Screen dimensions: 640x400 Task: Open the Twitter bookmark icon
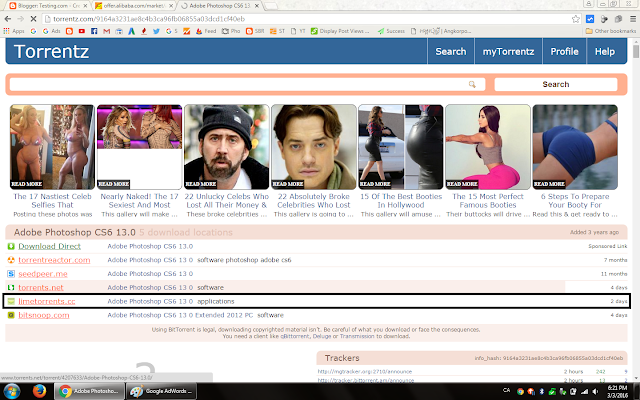(156, 31)
